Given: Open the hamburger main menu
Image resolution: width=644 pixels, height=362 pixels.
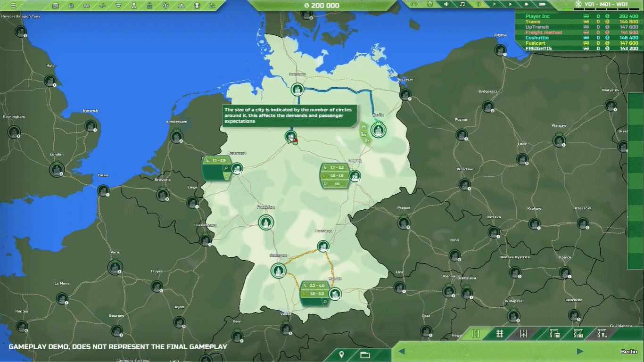Looking at the screenshot, I should tap(13, 5).
